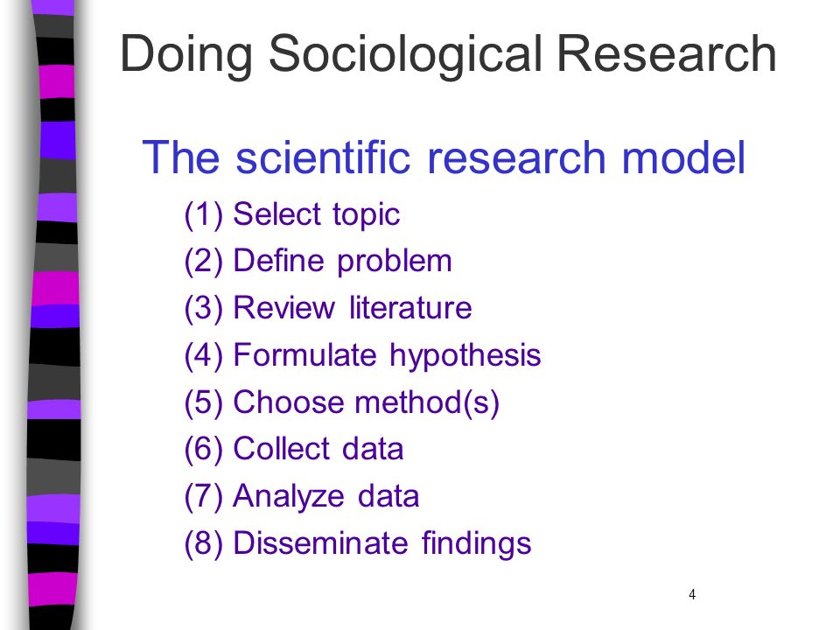Screen dimensions: 840x630
Task: Click the slide number 4
Action: (692, 595)
